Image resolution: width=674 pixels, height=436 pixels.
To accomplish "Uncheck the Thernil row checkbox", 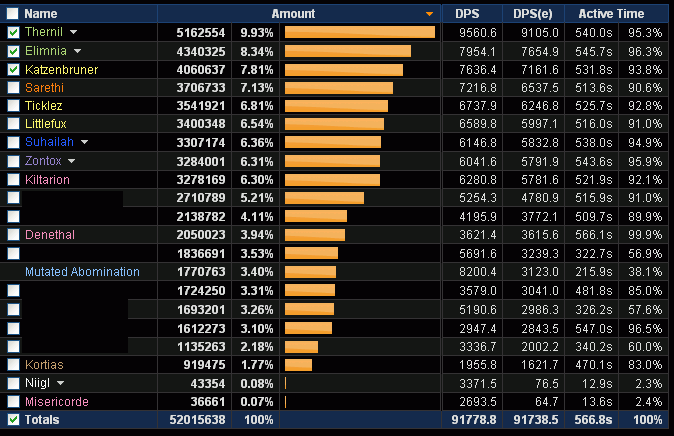I will tap(13, 33).
